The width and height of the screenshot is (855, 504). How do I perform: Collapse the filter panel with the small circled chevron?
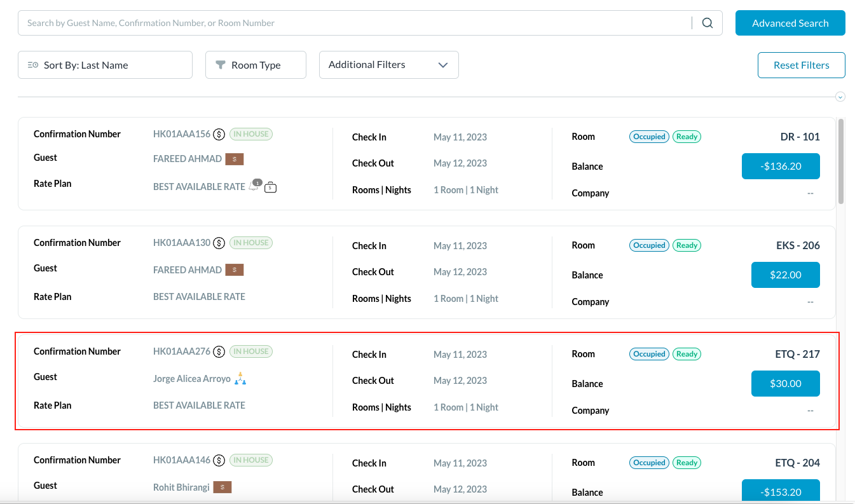840,97
